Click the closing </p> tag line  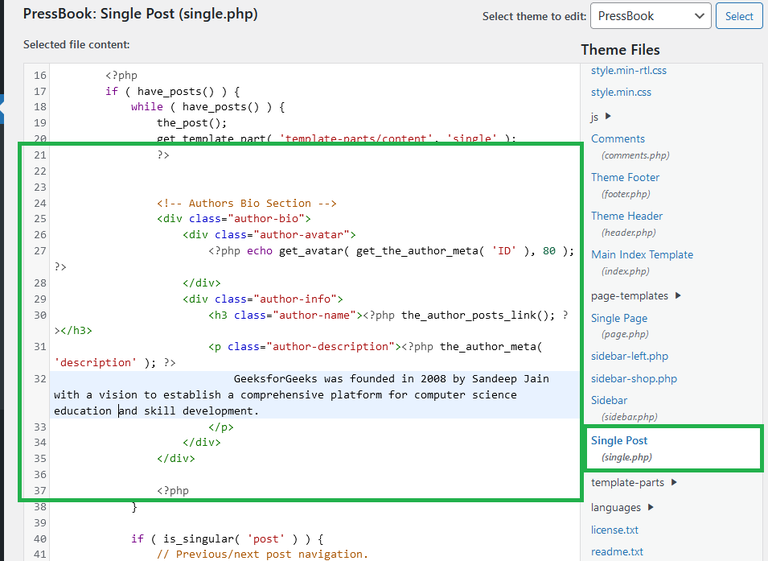(x=221, y=427)
